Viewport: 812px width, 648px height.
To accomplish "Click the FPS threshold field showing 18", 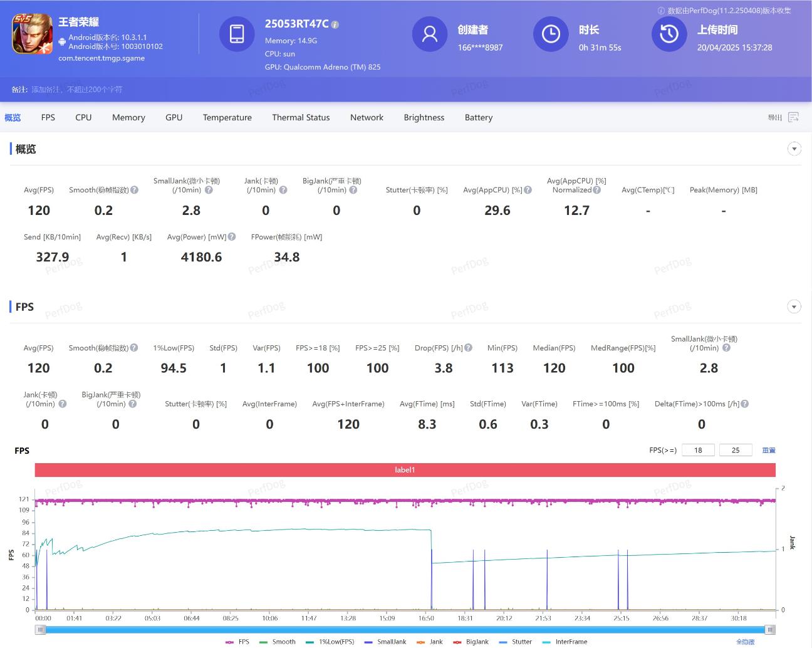I will (x=698, y=450).
